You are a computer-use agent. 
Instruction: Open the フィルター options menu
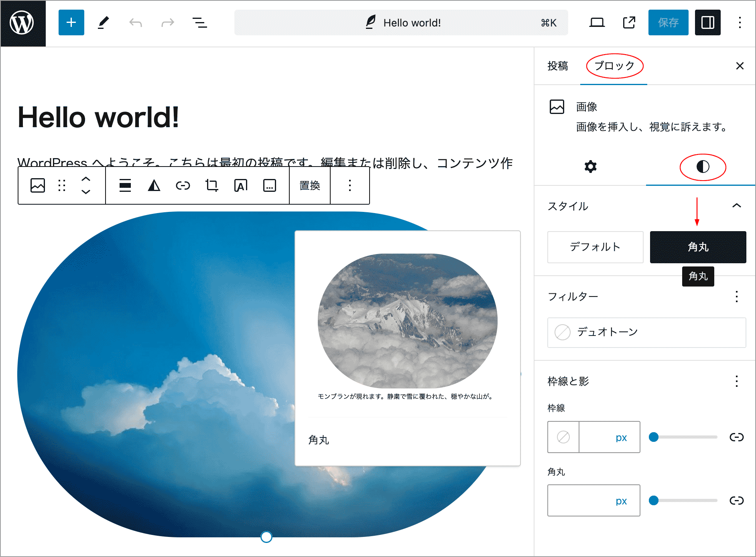coord(736,297)
